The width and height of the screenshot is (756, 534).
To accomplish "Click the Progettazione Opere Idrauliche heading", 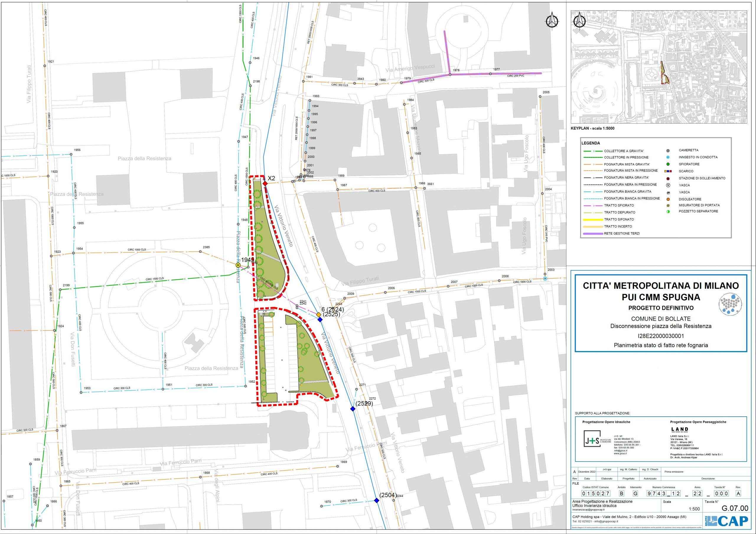I will pyautogui.click(x=606, y=422).
